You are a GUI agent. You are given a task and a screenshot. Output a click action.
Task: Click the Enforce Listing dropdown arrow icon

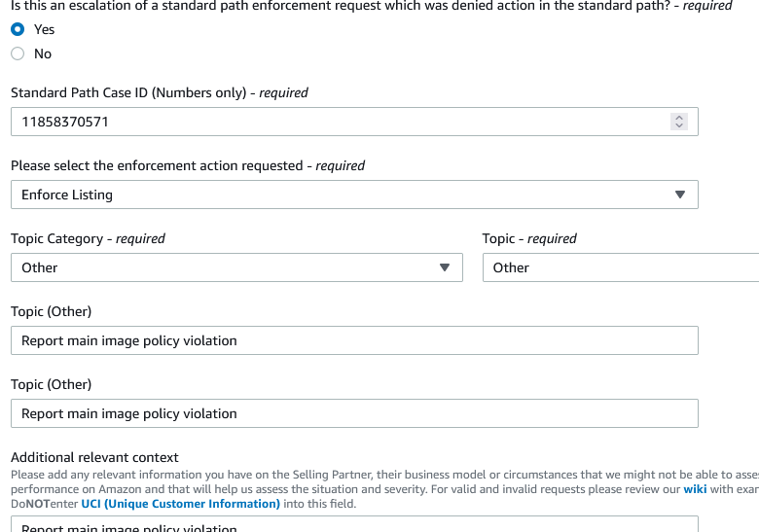tap(679, 195)
